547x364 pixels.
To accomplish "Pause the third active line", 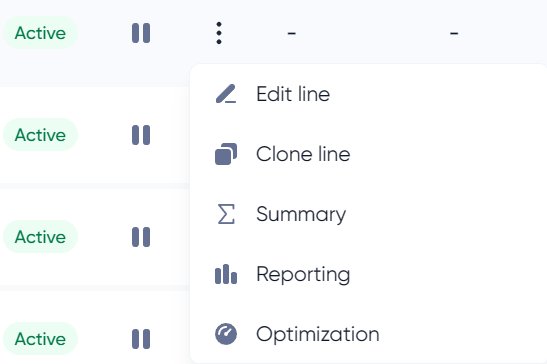I will click(x=141, y=237).
